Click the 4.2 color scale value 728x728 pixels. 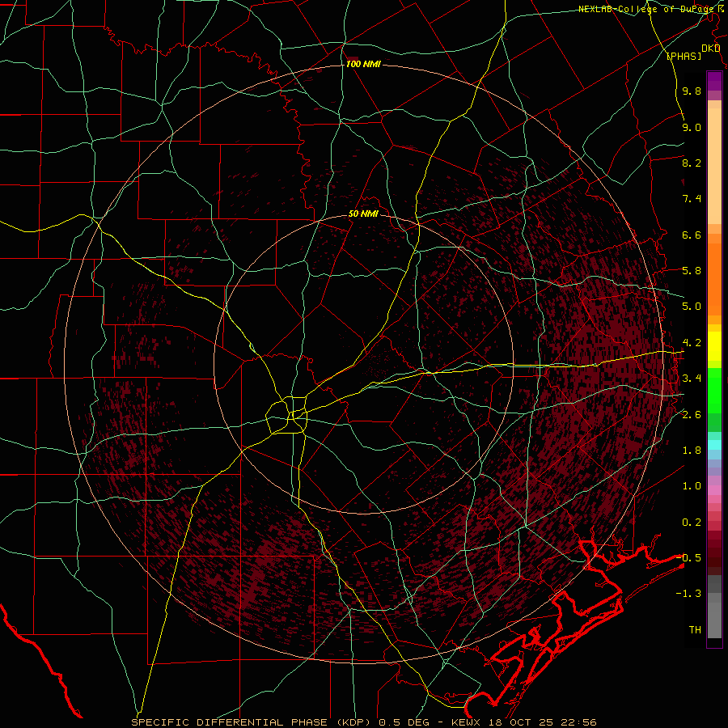692,343
